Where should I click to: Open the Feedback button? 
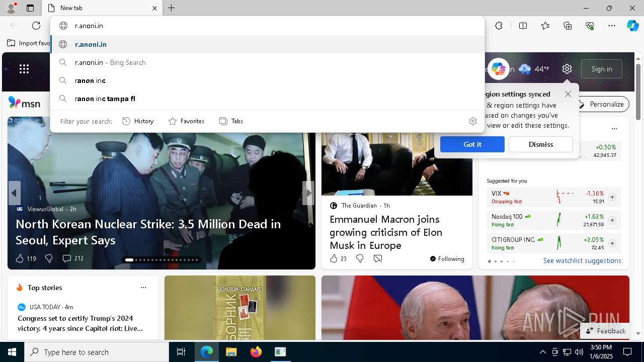pos(606,331)
